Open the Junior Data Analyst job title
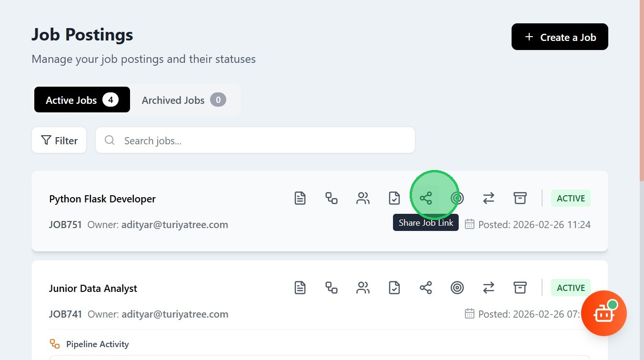The width and height of the screenshot is (644, 360). (x=93, y=289)
